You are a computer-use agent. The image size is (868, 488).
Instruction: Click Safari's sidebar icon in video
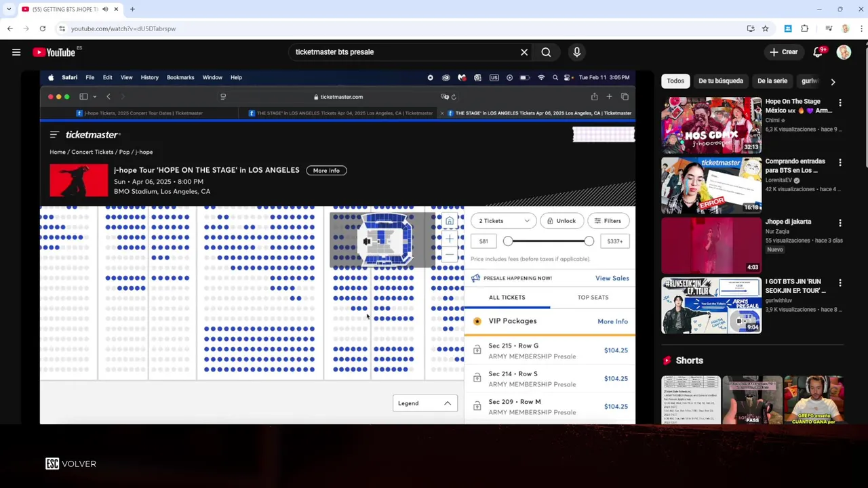tap(83, 96)
